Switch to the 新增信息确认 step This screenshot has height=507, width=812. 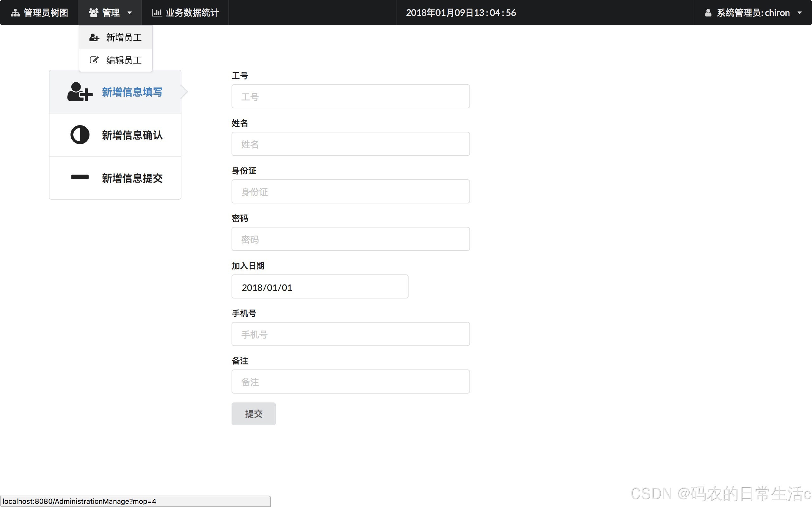[x=132, y=135]
